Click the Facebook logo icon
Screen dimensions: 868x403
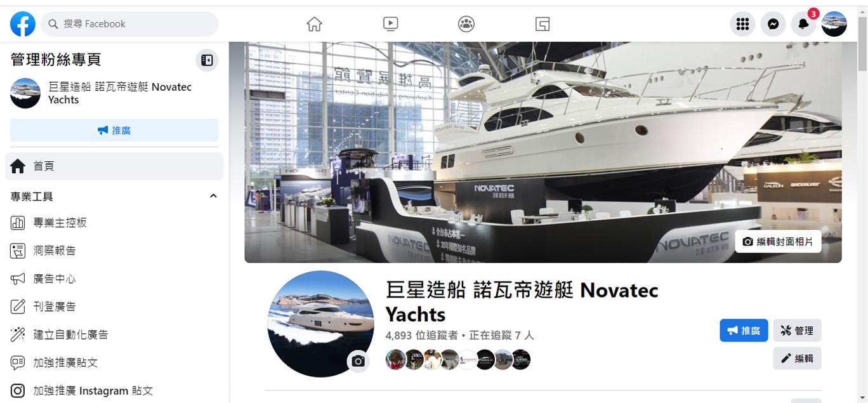coord(23,24)
